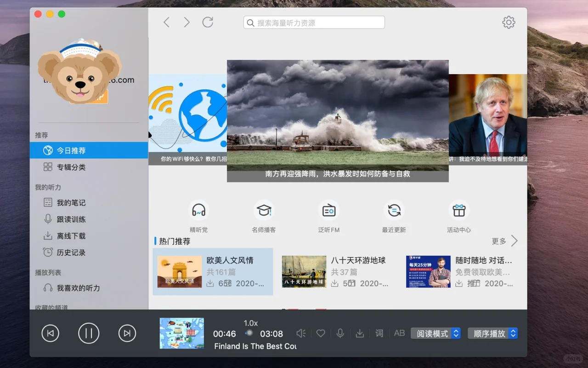Open the 阅读模式 dropdown
Viewport: 588px width, 368px height.
click(435, 333)
